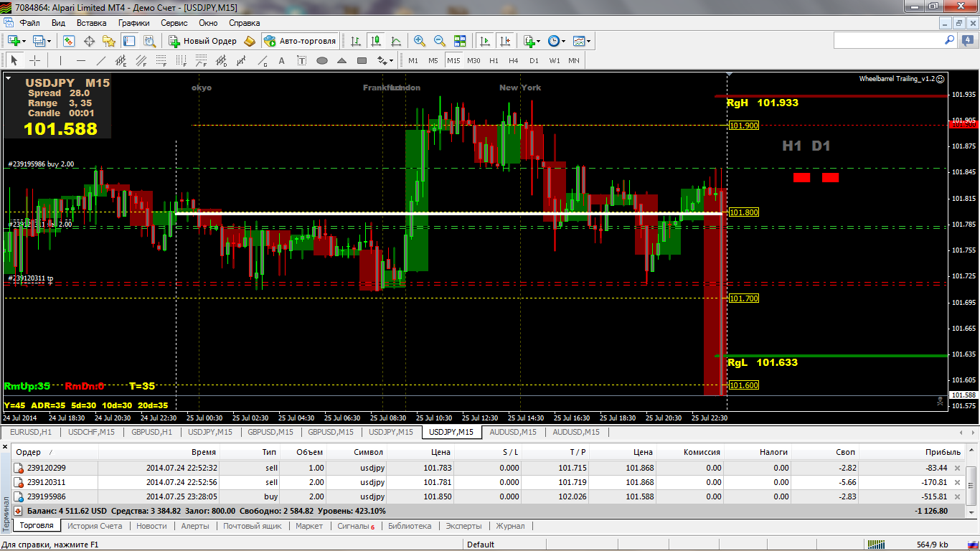Expand the Profiles dropdown arrow
980x551 pixels.
coord(49,41)
